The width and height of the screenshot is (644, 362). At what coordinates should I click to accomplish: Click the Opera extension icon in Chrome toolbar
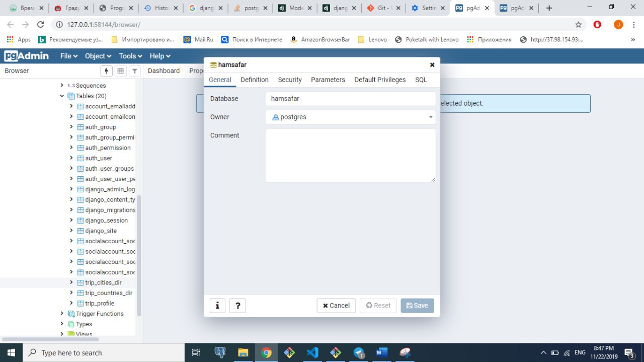pos(597,24)
